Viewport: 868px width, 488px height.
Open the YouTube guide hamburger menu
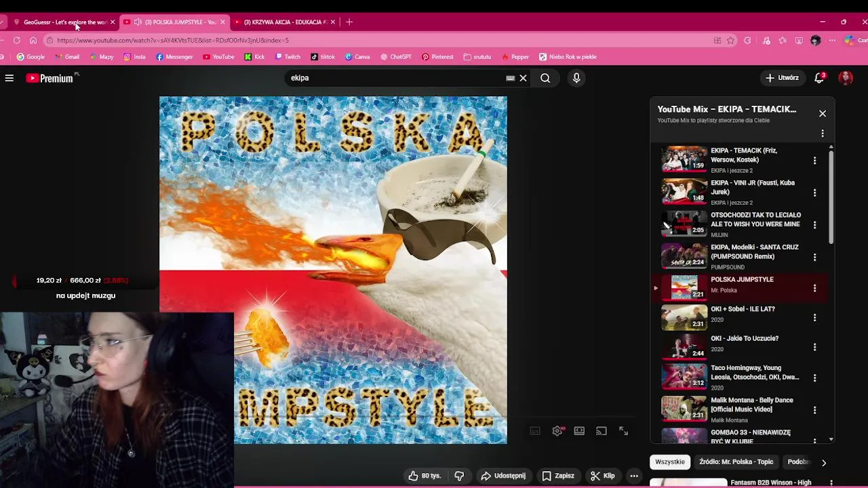coord(9,78)
